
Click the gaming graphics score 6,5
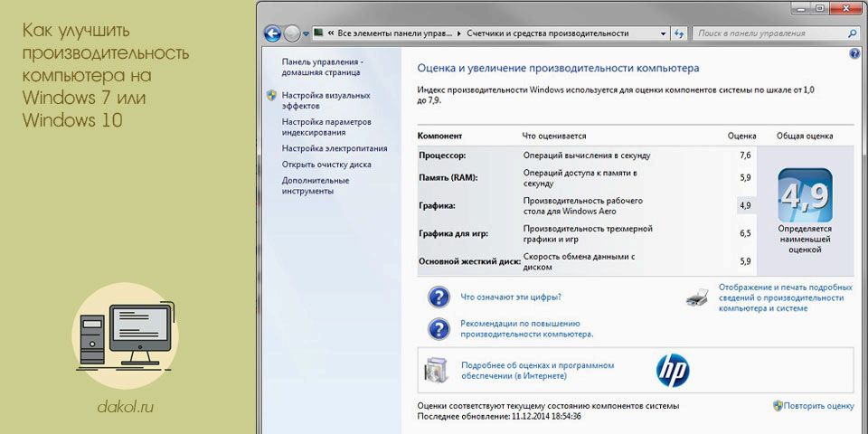click(x=745, y=233)
